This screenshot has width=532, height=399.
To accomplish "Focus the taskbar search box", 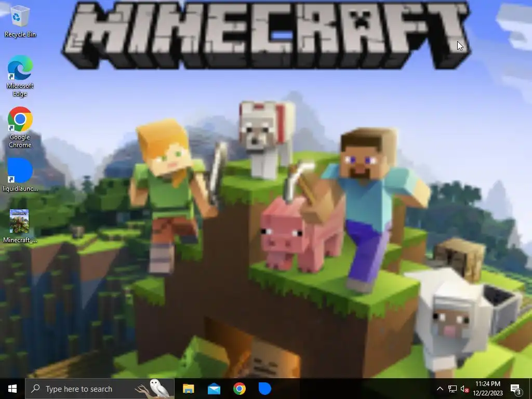I will coord(99,389).
